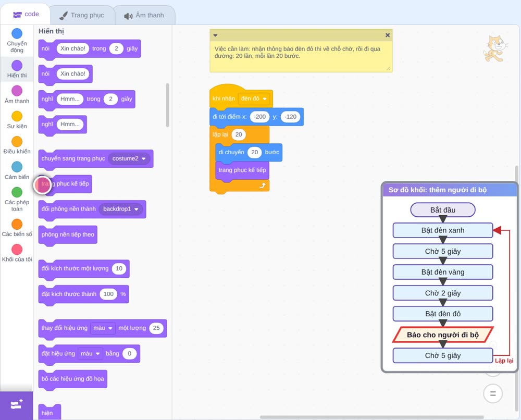The width and height of the screenshot is (521, 420).
Task: Select the Cảm biến category circle
Action: coord(17,167)
